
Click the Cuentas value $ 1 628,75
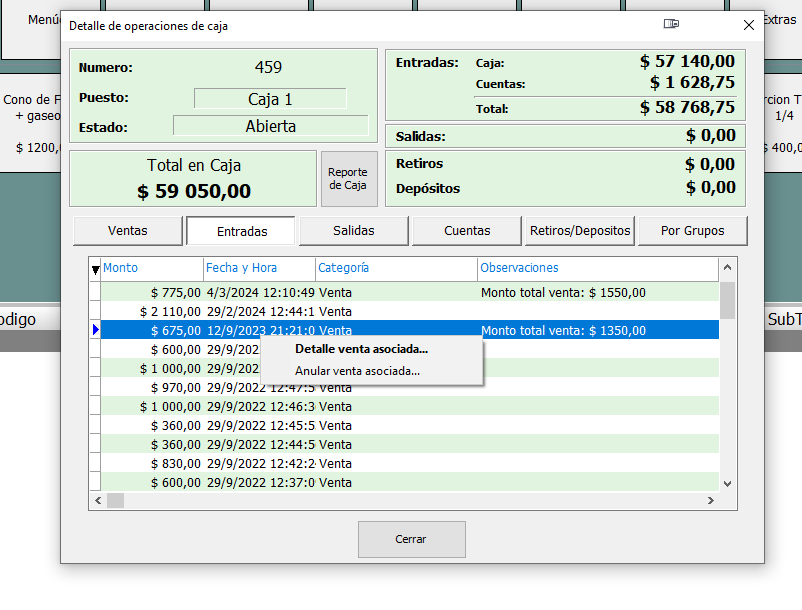[x=692, y=82]
